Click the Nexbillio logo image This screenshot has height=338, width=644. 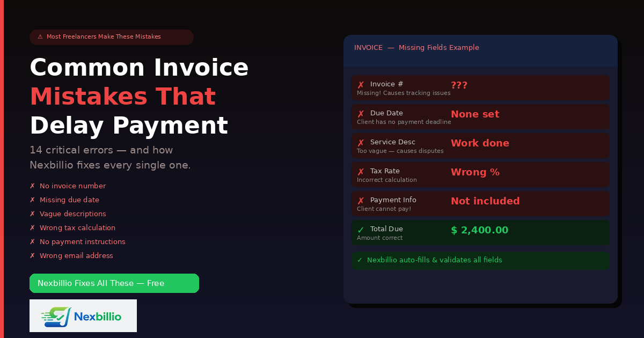(83, 315)
